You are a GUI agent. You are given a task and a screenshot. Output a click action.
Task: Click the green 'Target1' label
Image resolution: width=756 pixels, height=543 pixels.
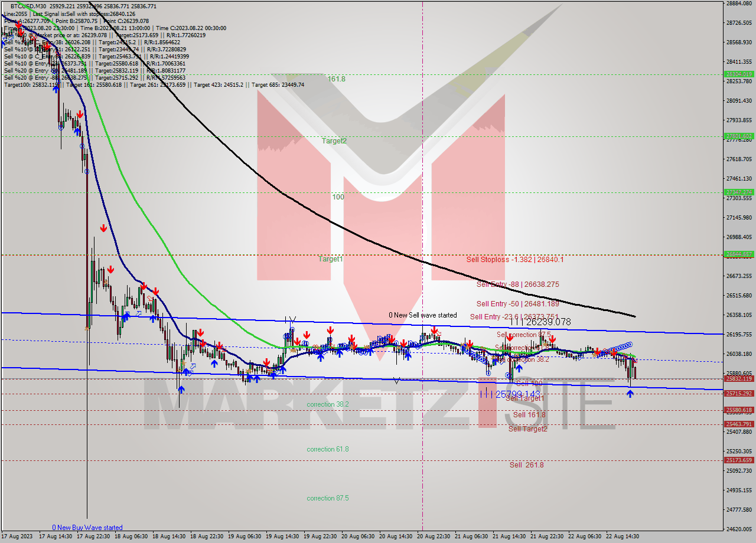click(x=330, y=259)
